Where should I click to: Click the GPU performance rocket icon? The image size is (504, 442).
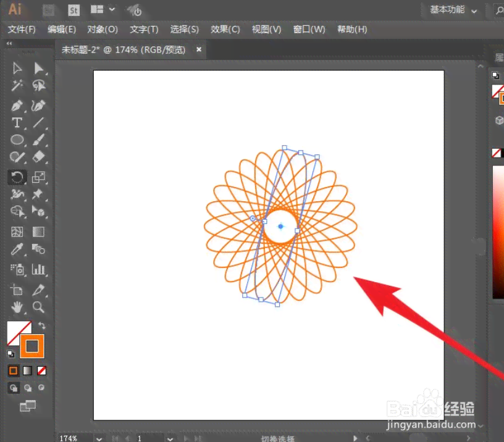tap(135, 10)
